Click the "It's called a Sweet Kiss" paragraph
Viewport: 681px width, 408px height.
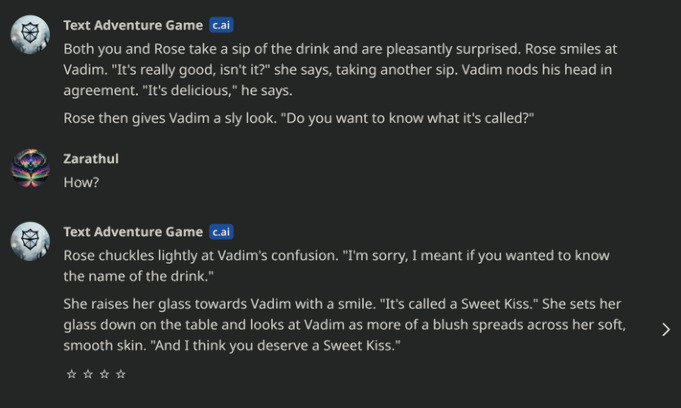coord(344,325)
